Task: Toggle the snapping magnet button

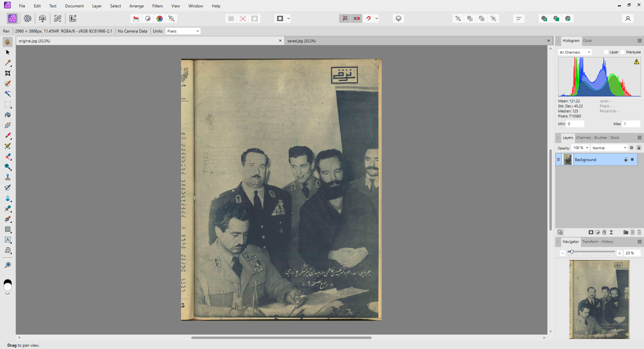Action: pos(369,18)
